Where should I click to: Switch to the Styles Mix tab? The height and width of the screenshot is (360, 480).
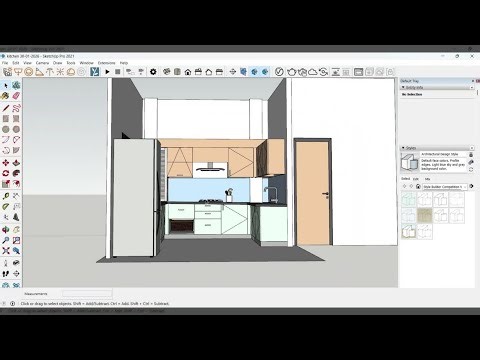click(x=427, y=179)
